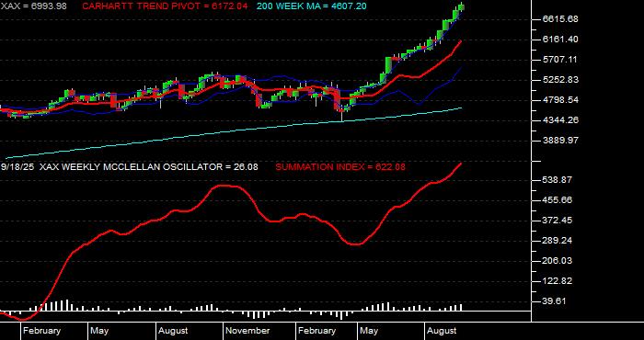
Task: Click the second February label on time axis
Action: pos(316,331)
